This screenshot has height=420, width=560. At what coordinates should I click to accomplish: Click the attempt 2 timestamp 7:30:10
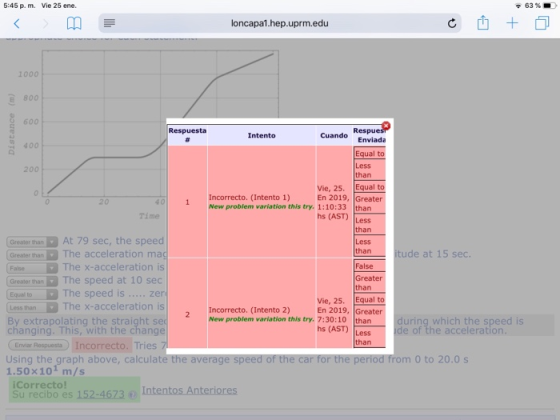pyautogui.click(x=332, y=320)
